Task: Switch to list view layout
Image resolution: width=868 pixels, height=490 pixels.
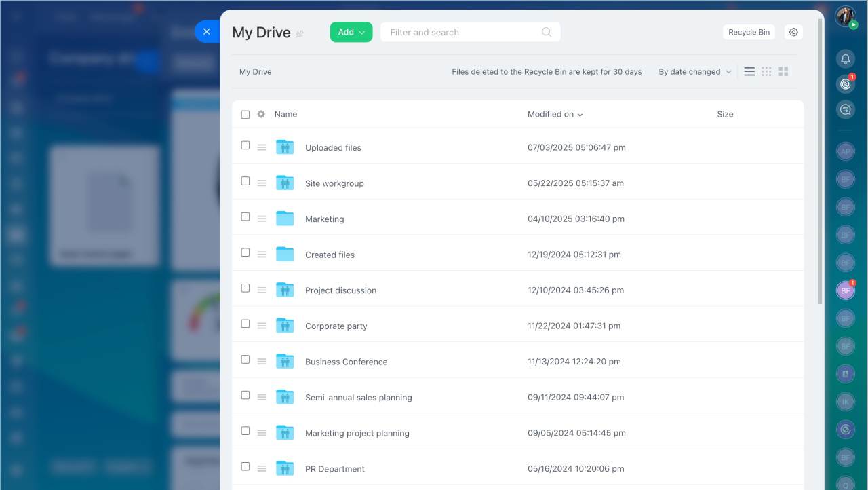Action: [x=749, y=71]
